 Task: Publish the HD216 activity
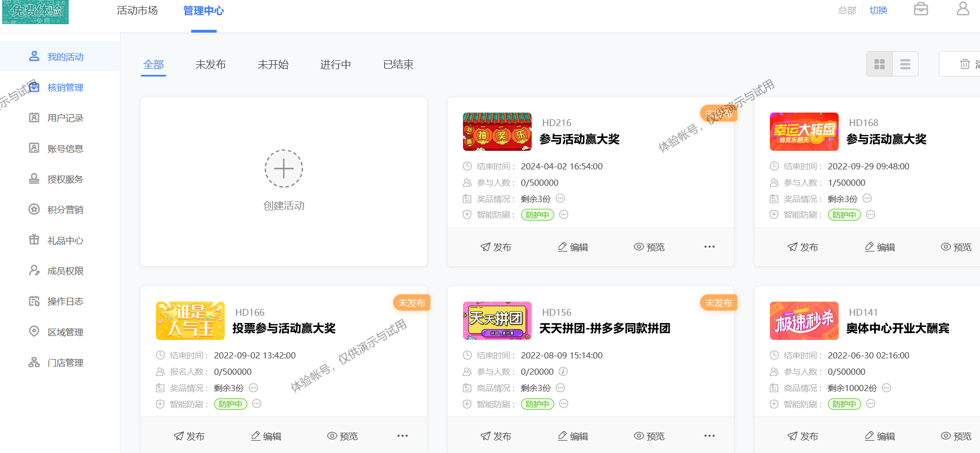(x=496, y=247)
